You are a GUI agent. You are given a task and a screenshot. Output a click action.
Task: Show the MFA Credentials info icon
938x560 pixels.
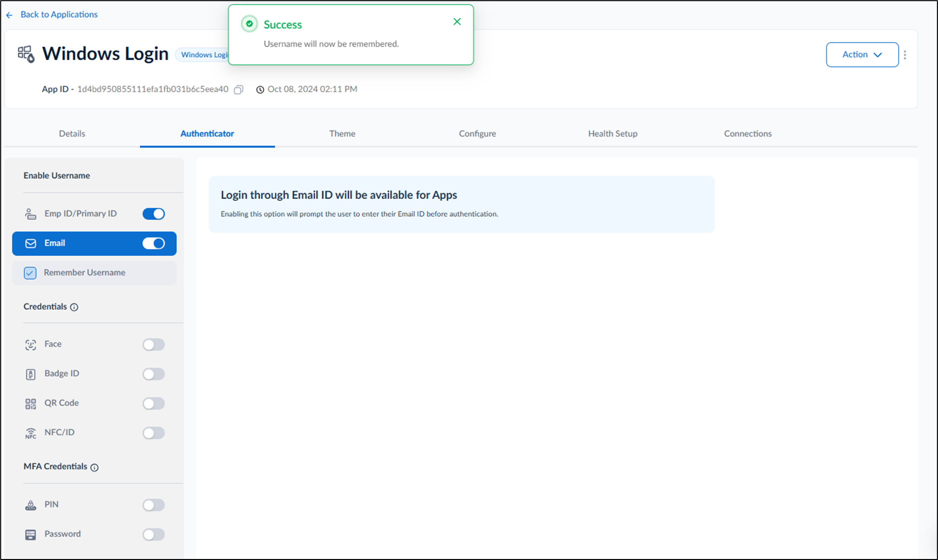pyautogui.click(x=94, y=467)
